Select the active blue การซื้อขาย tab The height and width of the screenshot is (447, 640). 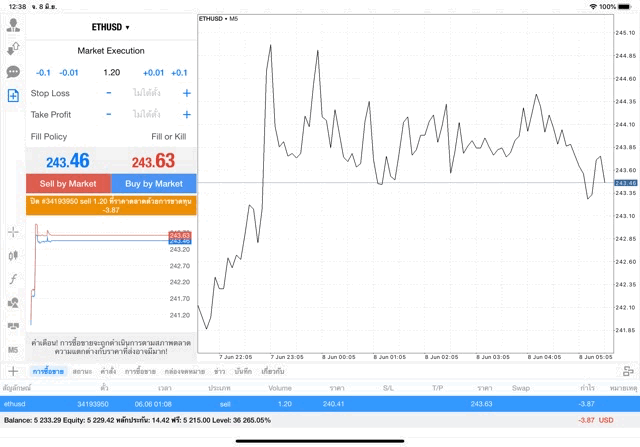[x=48, y=371]
